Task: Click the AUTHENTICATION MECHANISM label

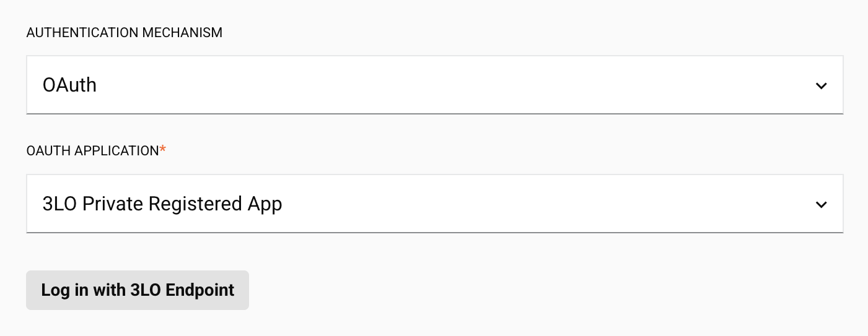Action: (x=124, y=33)
